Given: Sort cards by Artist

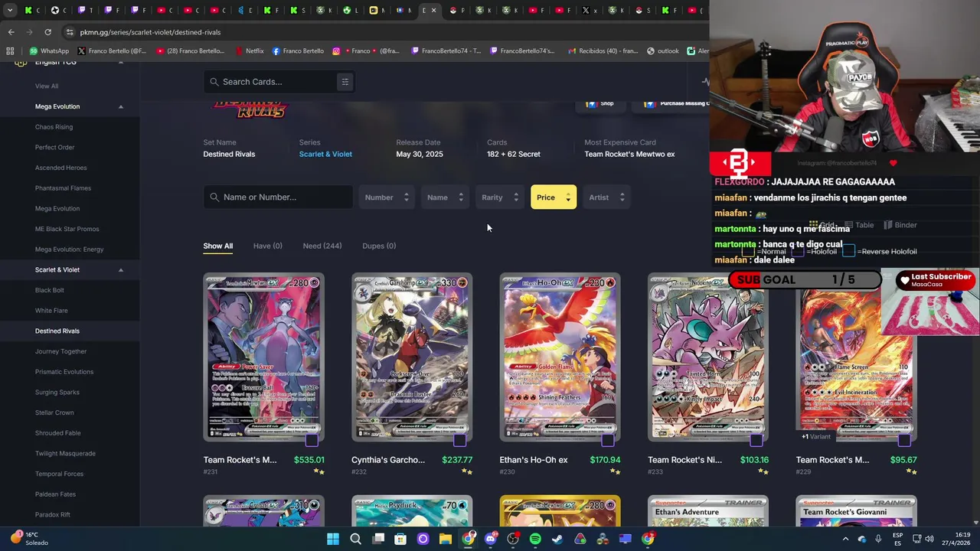Looking at the screenshot, I should 606,197.
